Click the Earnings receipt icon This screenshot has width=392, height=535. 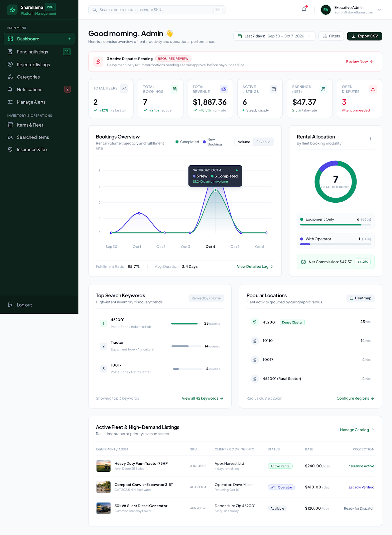point(323,89)
